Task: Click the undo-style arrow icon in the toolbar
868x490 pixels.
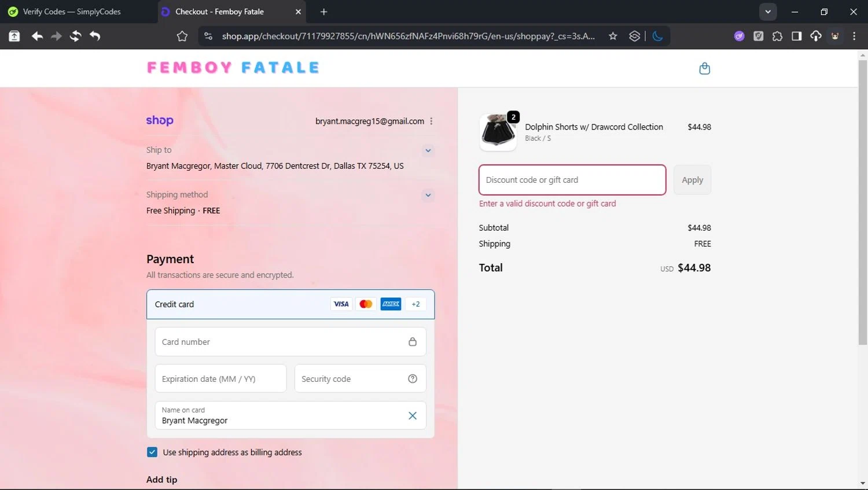Action: coord(95,36)
